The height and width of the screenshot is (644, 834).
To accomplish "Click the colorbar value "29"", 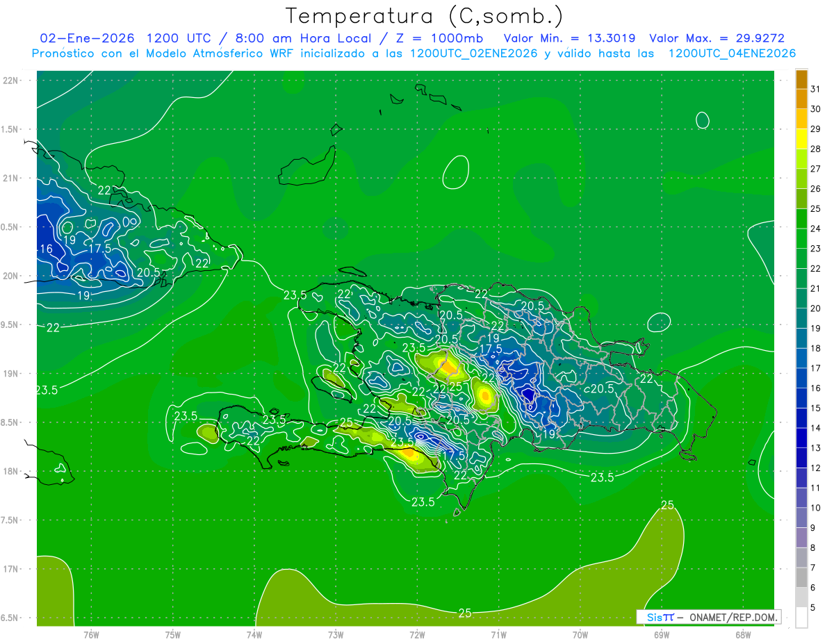I will click(815, 129).
